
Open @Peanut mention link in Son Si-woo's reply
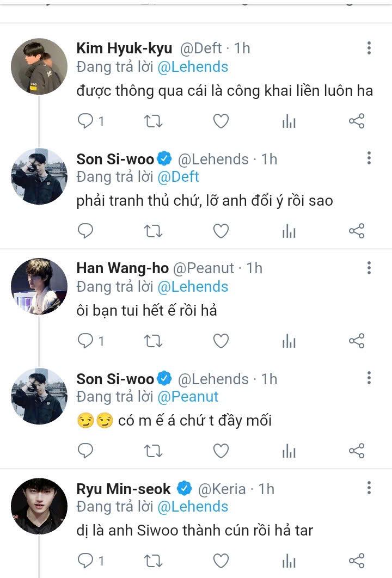click(188, 397)
